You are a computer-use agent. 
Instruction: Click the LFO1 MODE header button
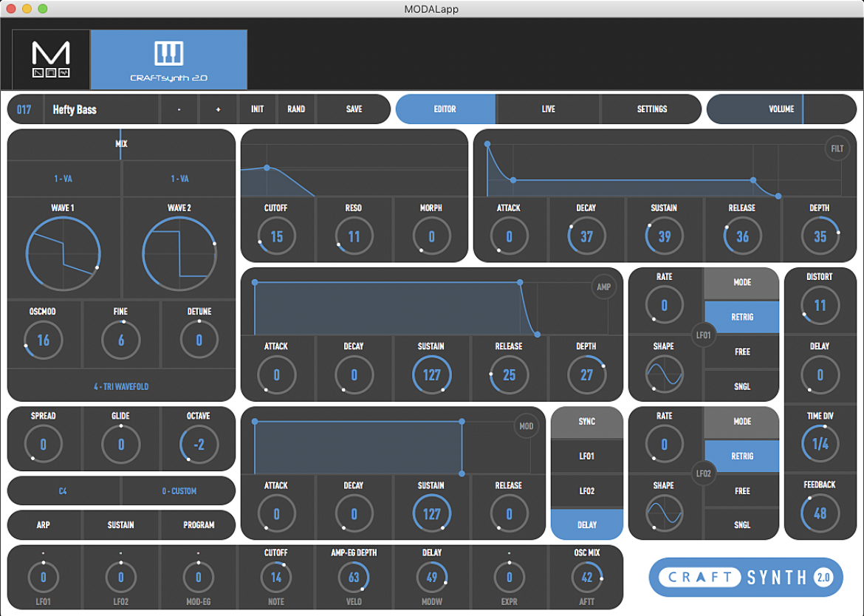pos(741,282)
